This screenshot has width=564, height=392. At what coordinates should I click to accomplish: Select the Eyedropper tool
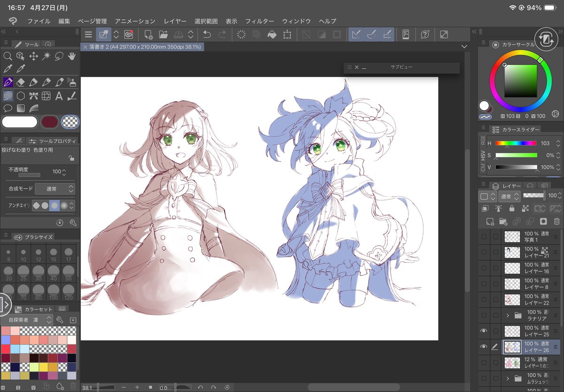7,68
